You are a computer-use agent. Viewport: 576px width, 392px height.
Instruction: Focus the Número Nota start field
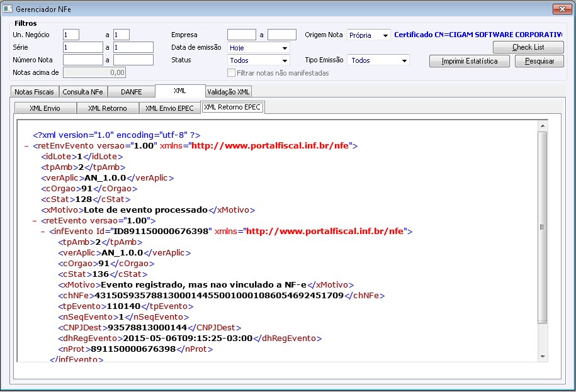(x=83, y=60)
